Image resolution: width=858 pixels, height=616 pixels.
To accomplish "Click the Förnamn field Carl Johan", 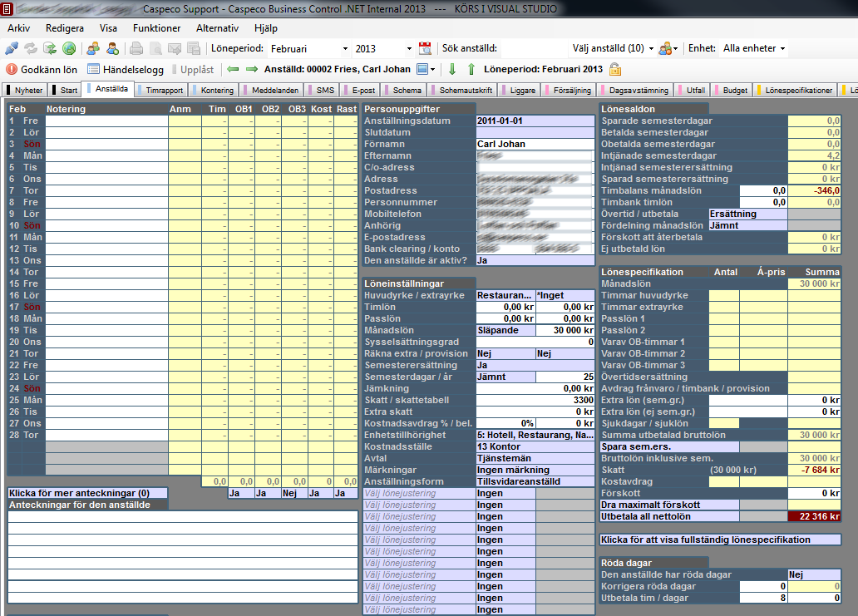I will (535, 144).
